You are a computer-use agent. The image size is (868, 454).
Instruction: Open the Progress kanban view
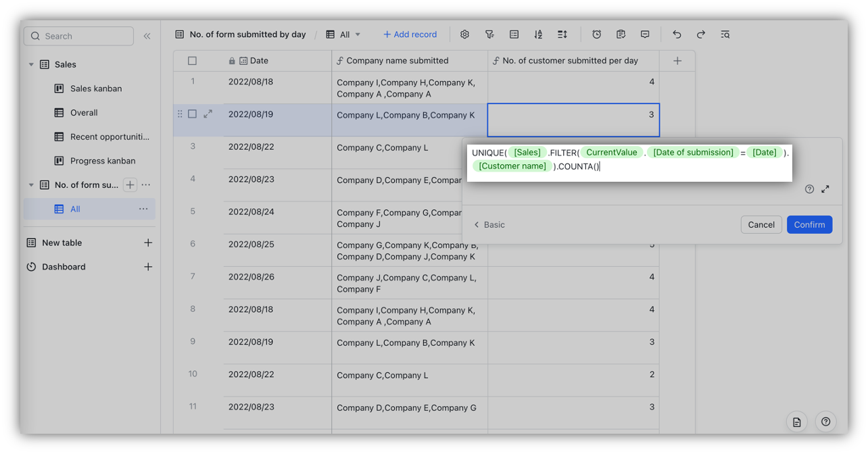(x=103, y=161)
